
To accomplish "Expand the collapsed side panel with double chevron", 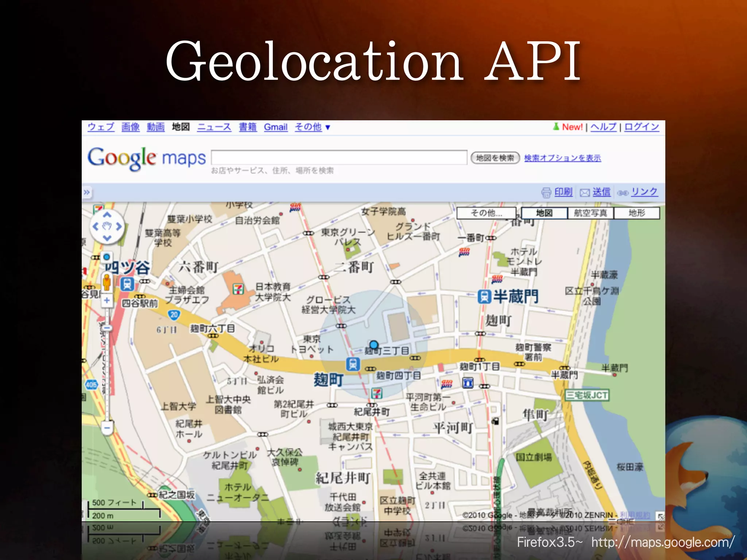I will point(86,192).
